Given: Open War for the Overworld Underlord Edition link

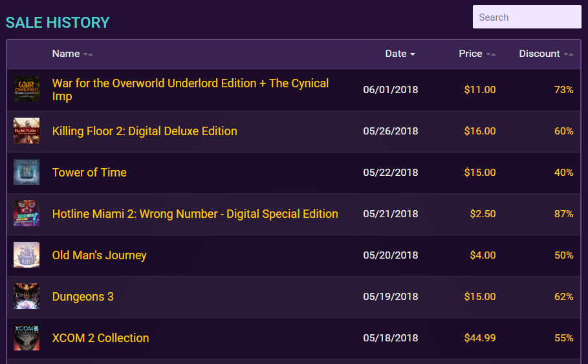Looking at the screenshot, I should click(190, 90).
